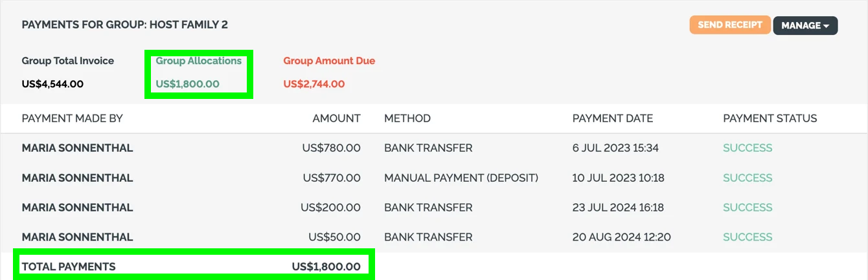Select the Manual Payment (Deposit) method cell
The height and width of the screenshot is (280, 868).
click(x=461, y=178)
